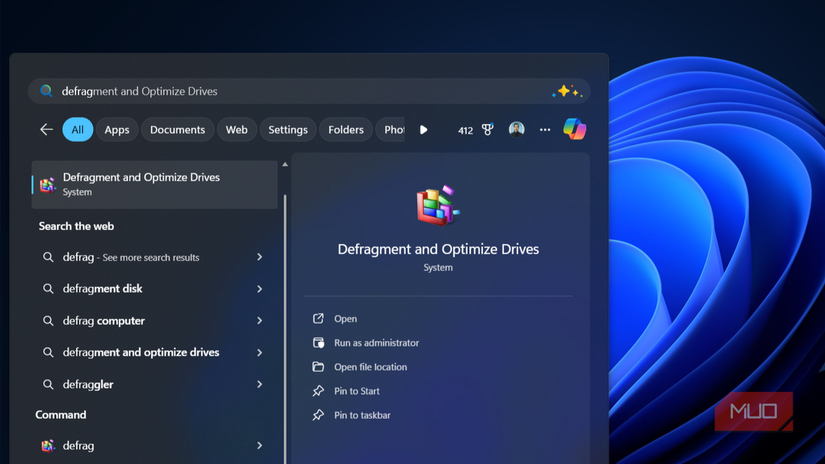The height and width of the screenshot is (464, 825).
Task: Click search icon beside 'defraggler'
Action: click(x=48, y=385)
